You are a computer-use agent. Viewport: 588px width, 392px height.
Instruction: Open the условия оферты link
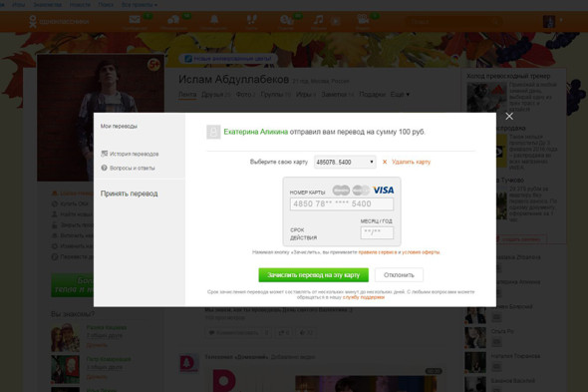(x=421, y=252)
